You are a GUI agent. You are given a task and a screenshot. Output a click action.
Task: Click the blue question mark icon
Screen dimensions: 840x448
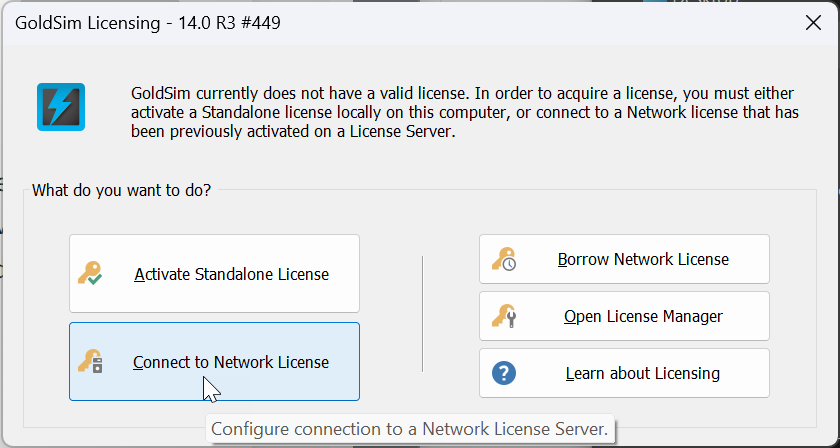pyautogui.click(x=504, y=373)
